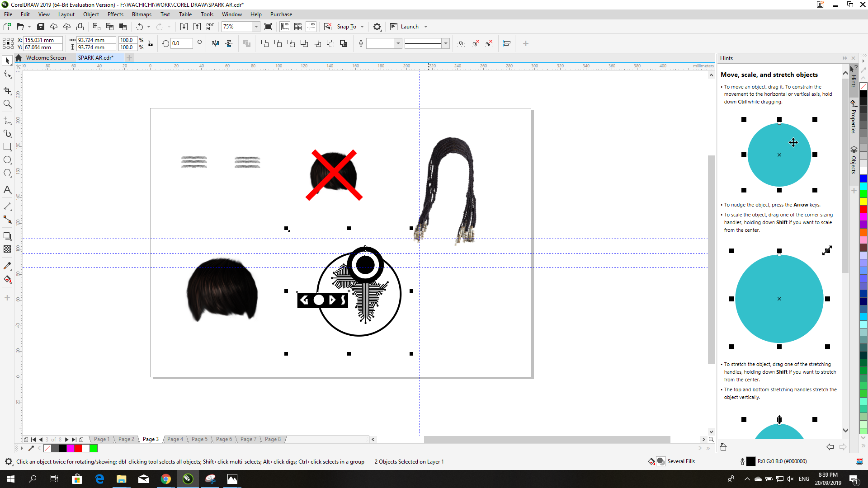Screen dimensions: 868x488
Task: Click the Save icon
Action: pyautogui.click(x=41, y=27)
